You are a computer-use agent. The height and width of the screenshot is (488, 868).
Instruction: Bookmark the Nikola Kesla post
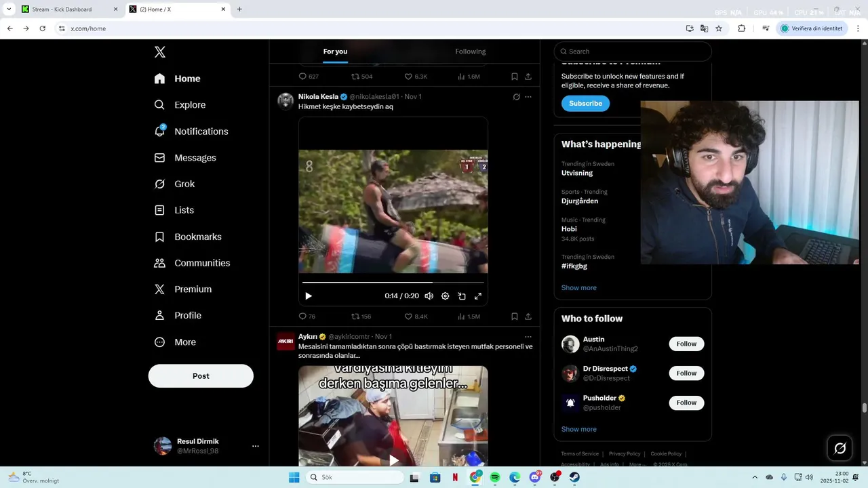pos(515,317)
